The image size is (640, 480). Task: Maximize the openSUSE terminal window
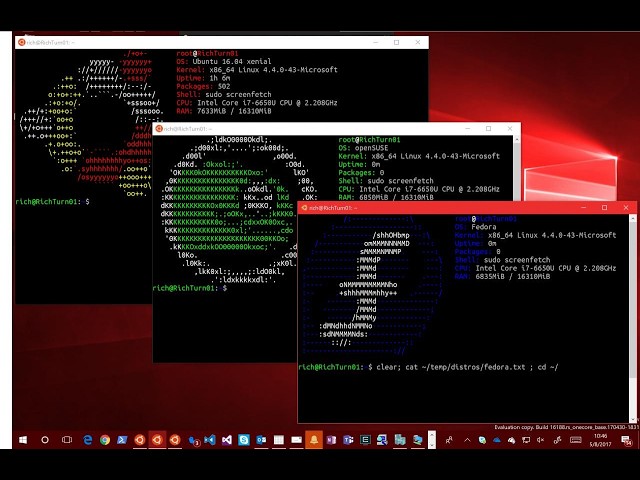(x=489, y=129)
